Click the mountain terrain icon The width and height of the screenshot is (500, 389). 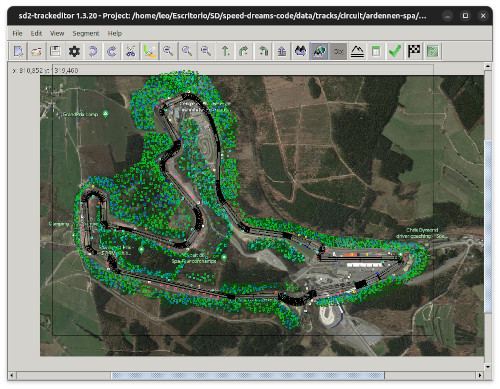[357, 51]
